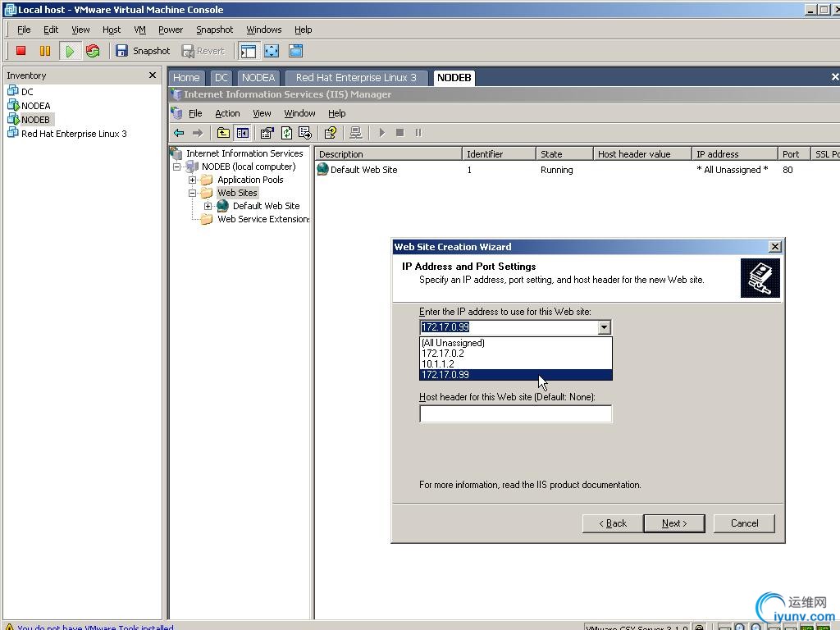Click the IIS Help icon
The image size is (840, 630).
pos(331,132)
